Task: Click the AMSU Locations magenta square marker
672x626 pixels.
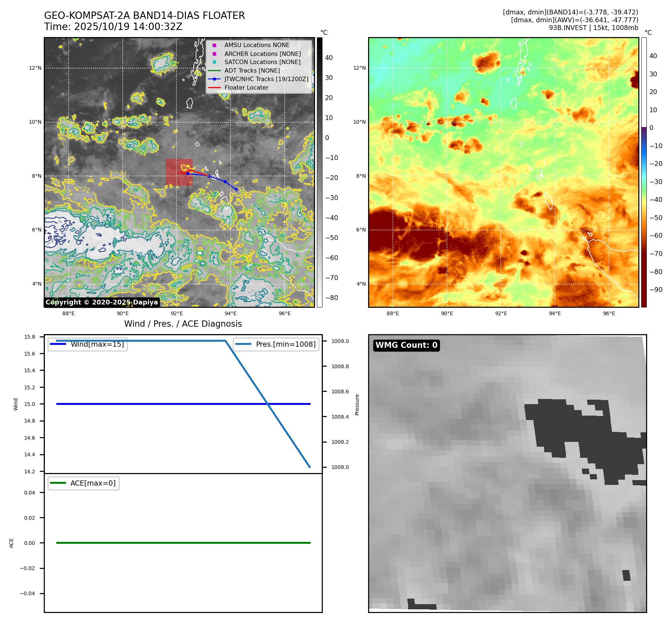Action: click(x=214, y=45)
